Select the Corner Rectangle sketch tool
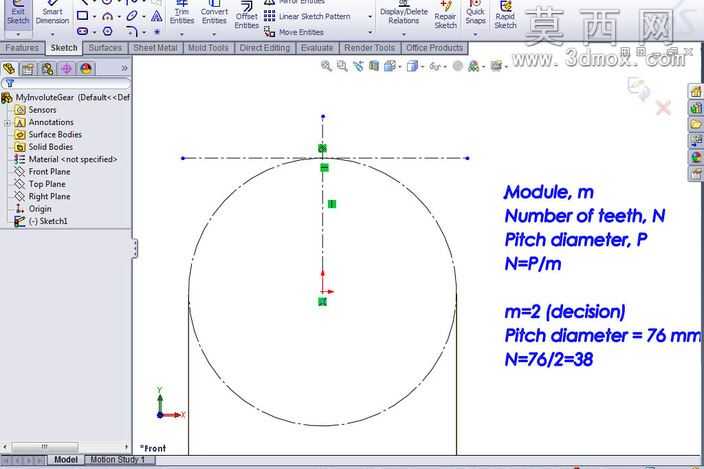This screenshot has height=469, width=704. tap(83, 16)
